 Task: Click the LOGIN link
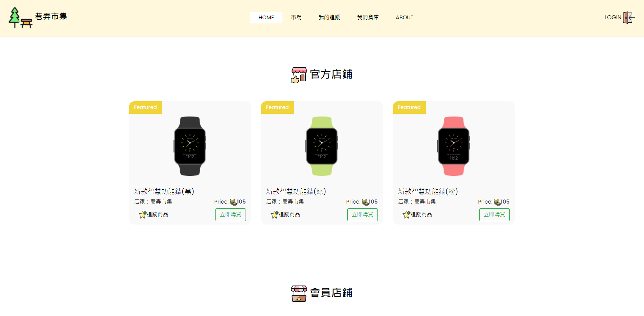pos(613,18)
